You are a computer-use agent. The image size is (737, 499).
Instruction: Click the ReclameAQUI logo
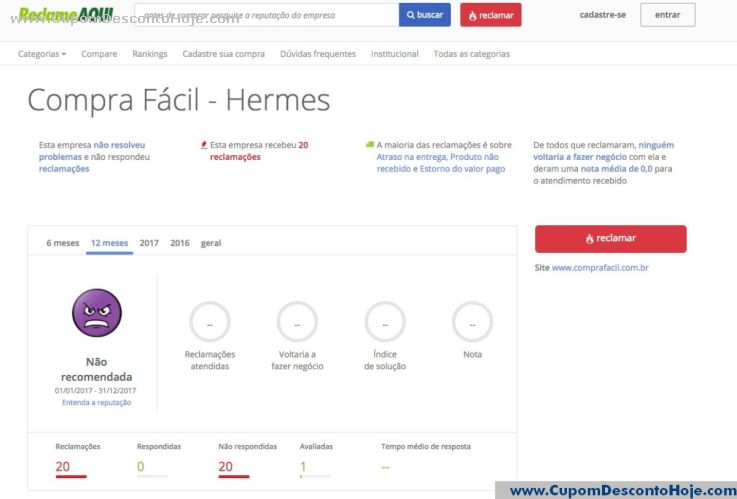pyautogui.click(x=66, y=15)
